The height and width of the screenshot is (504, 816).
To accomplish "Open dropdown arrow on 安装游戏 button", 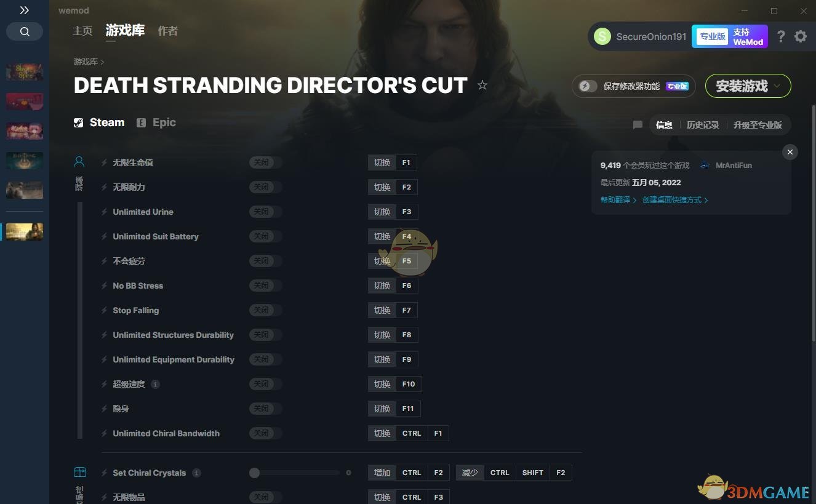I will coord(777,86).
